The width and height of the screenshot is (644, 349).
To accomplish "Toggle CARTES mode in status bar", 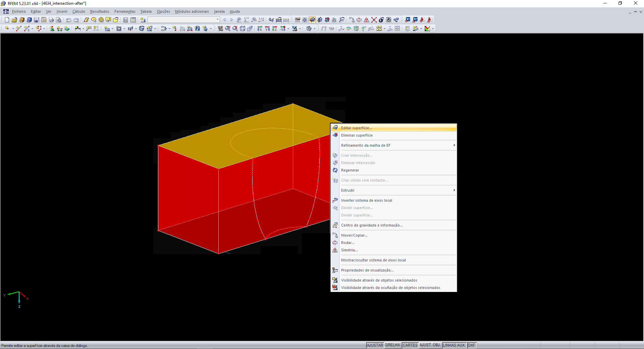I will [x=410, y=345].
